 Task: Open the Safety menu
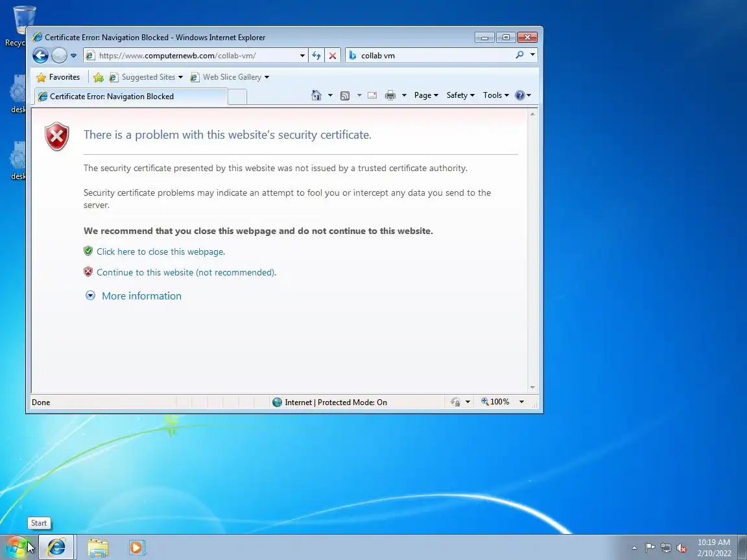click(460, 95)
